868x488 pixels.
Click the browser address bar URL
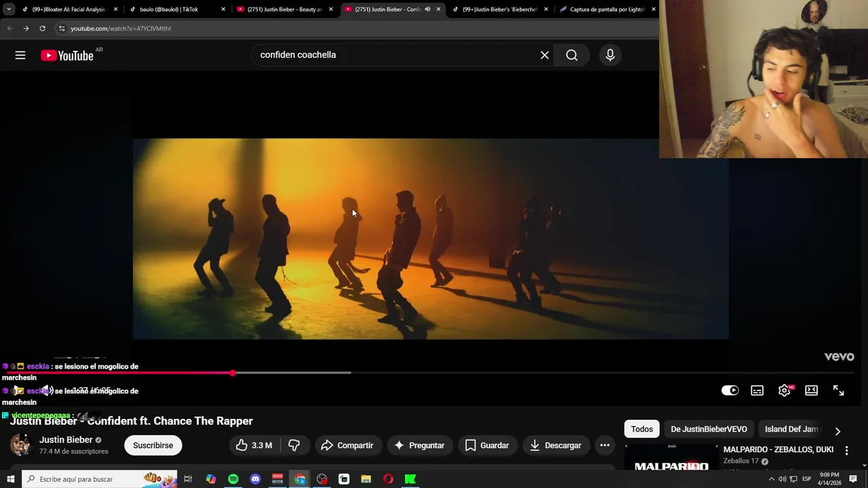pyautogui.click(x=121, y=28)
